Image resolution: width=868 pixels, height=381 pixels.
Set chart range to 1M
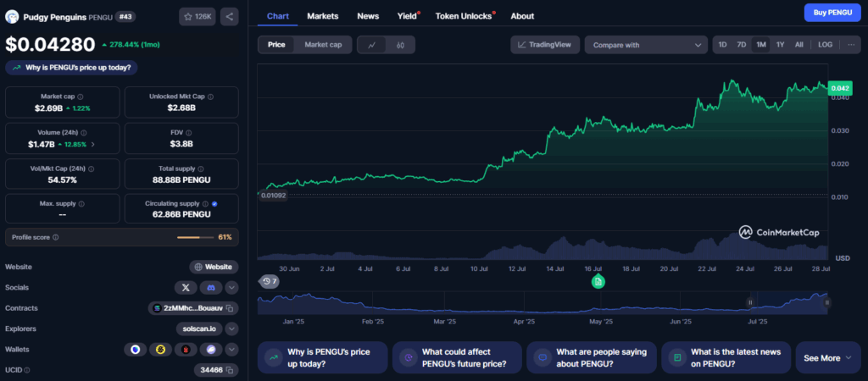point(760,45)
